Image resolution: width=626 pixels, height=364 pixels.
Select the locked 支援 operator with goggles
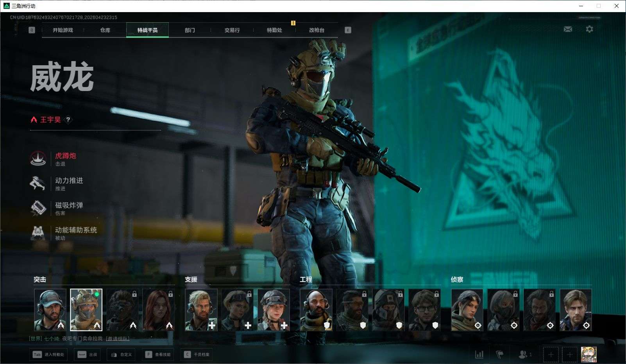click(x=237, y=310)
